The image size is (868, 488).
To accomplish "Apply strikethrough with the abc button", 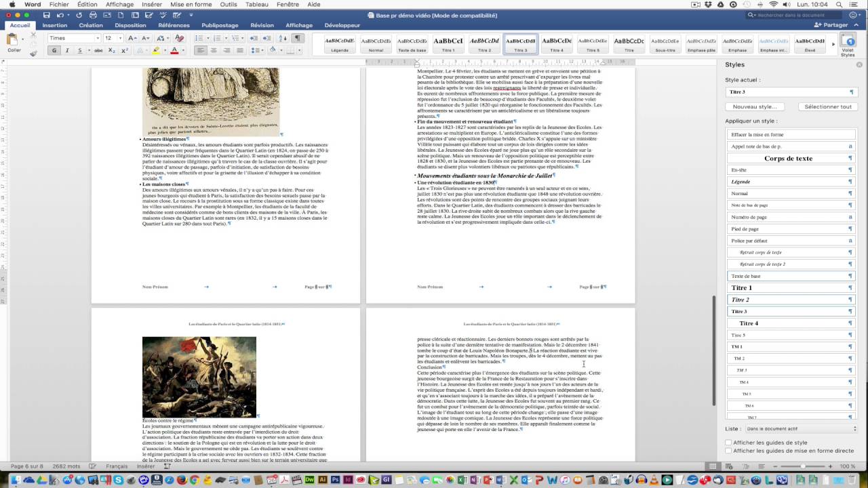I will [x=98, y=50].
